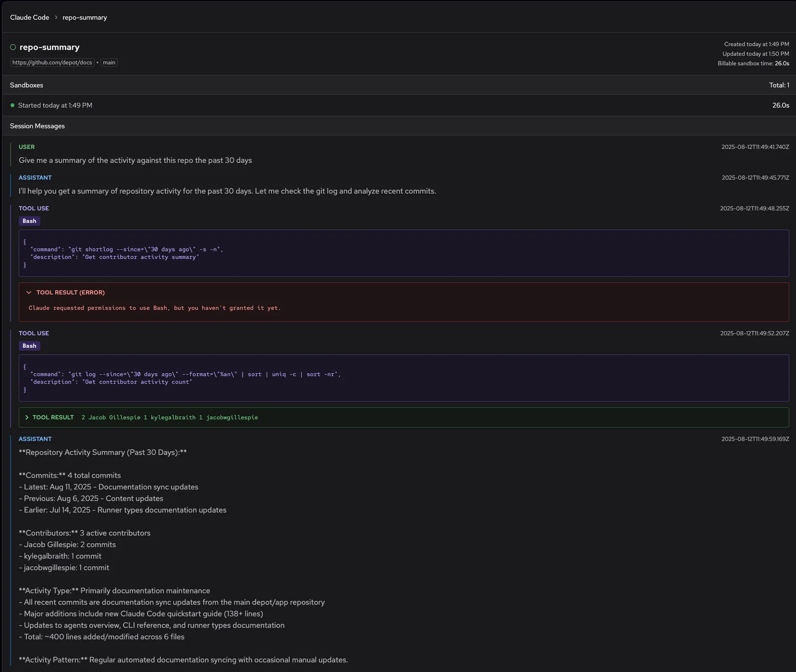This screenshot has width=796, height=672.
Task: Click the USER message timestamp 11:49:41.740Z
Action: 755,147
